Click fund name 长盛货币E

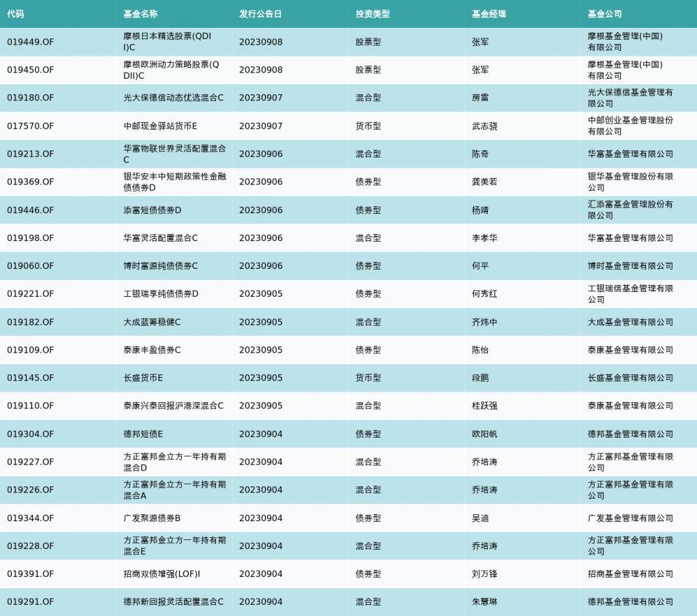143,378
